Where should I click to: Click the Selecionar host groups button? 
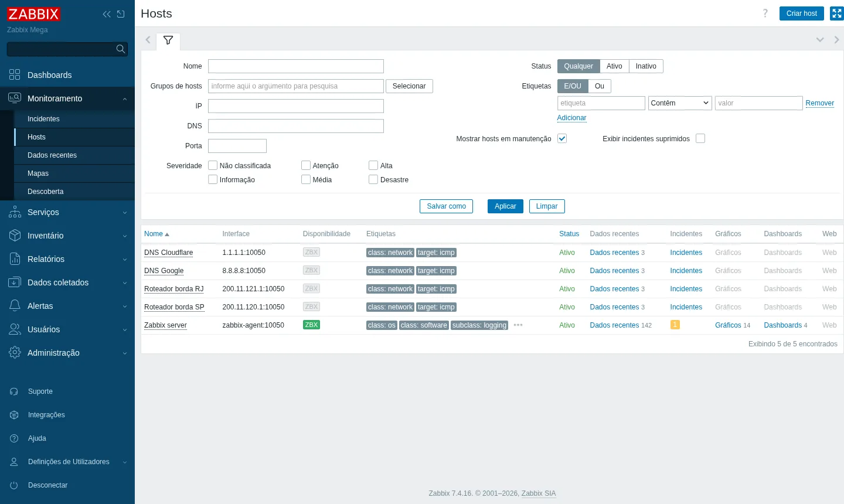409,86
